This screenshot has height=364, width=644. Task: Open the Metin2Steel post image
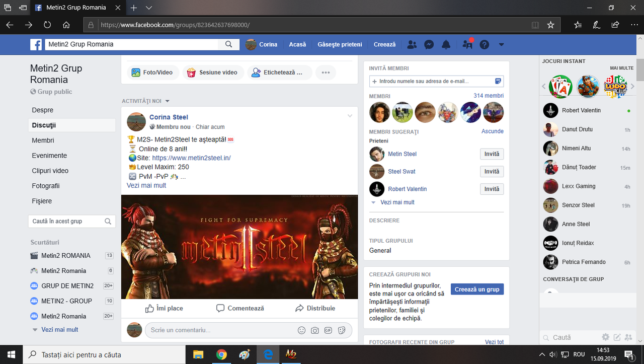[239, 247]
